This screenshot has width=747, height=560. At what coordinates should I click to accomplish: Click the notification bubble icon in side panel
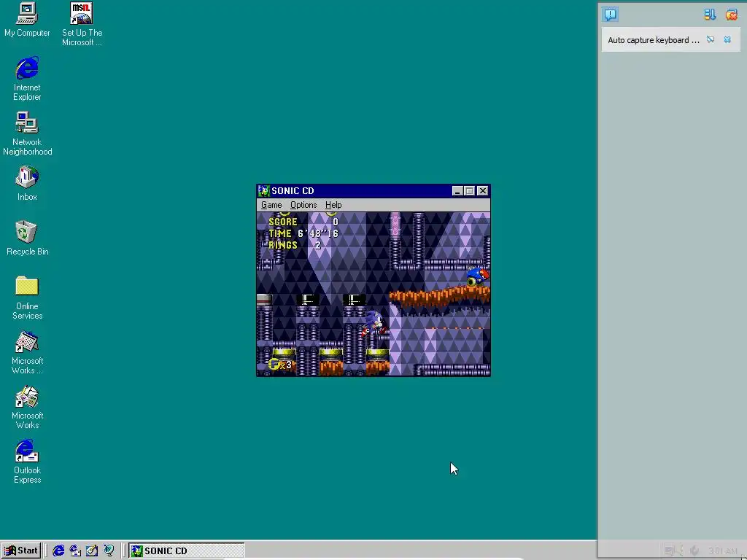point(611,15)
